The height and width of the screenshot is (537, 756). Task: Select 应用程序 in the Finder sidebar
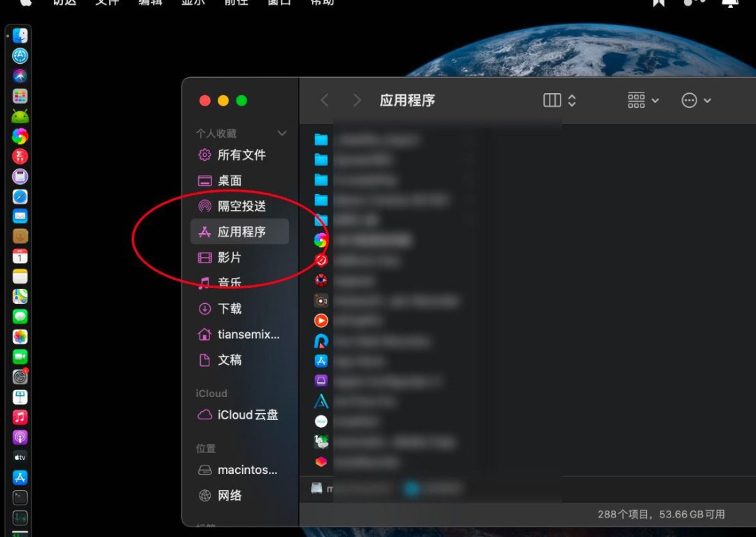(239, 231)
